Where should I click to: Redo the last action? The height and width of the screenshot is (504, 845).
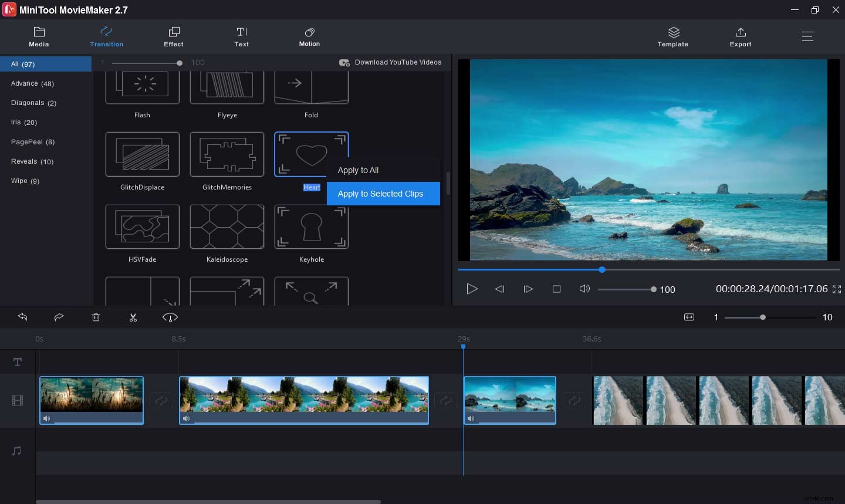click(59, 317)
